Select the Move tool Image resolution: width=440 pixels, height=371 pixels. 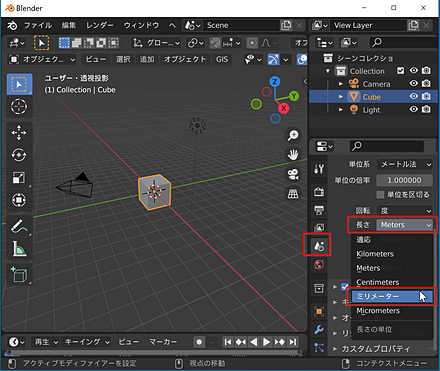19,133
